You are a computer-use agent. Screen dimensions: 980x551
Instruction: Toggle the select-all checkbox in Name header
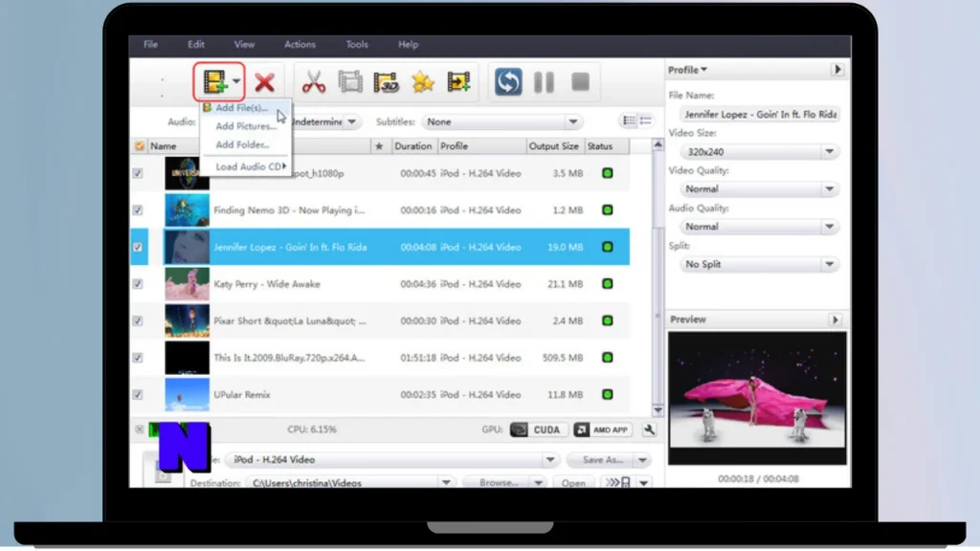(x=139, y=146)
